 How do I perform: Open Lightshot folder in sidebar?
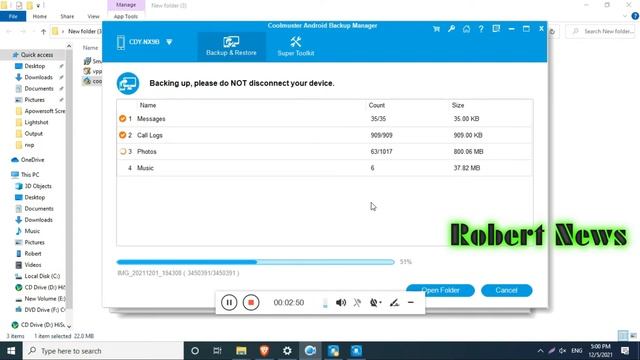click(36, 122)
